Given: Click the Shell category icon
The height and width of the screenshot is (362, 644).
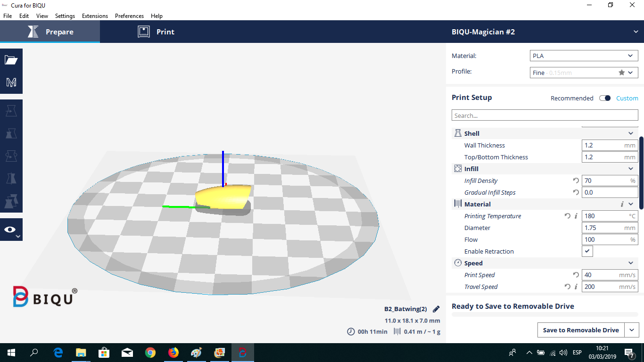Looking at the screenshot, I should [x=458, y=133].
